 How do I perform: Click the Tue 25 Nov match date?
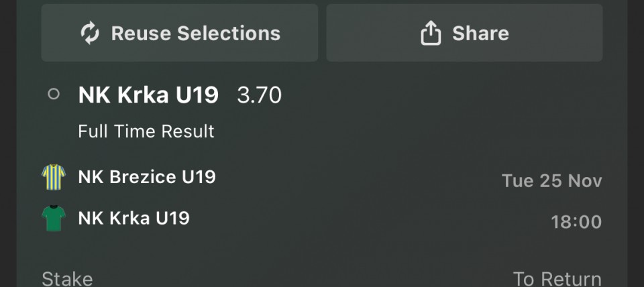[551, 181]
